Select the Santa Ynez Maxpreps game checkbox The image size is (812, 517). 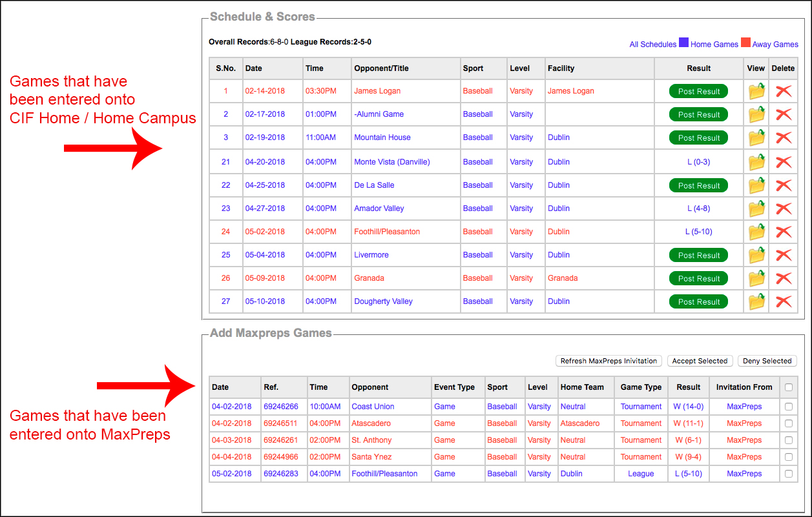788,457
